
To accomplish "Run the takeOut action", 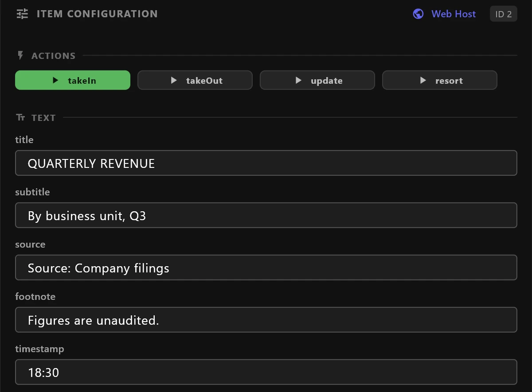I will coord(195,80).
